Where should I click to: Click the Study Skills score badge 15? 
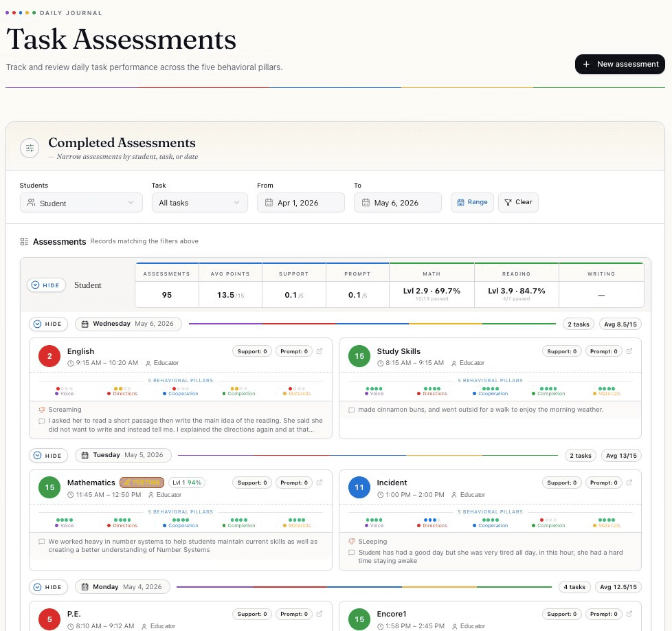click(x=359, y=356)
